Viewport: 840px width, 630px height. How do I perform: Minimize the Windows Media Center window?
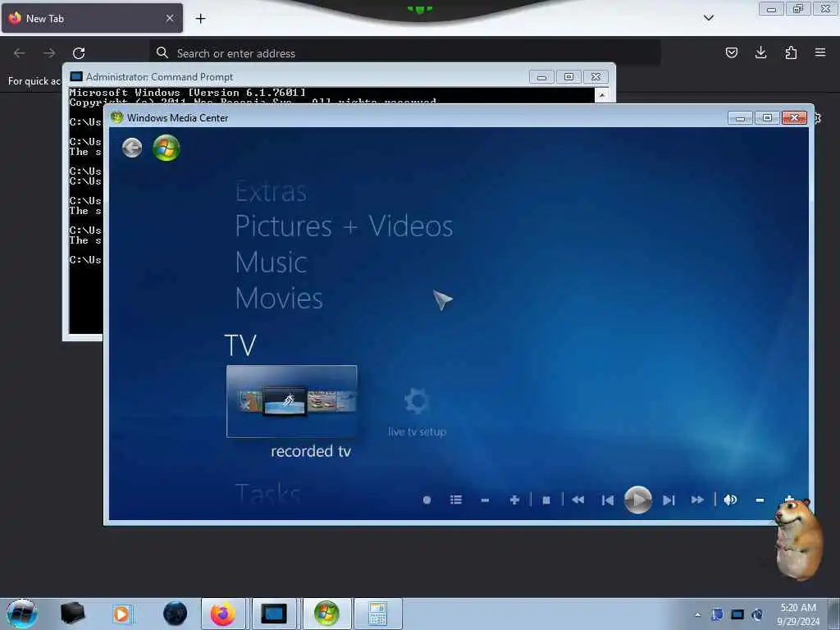[x=741, y=118]
